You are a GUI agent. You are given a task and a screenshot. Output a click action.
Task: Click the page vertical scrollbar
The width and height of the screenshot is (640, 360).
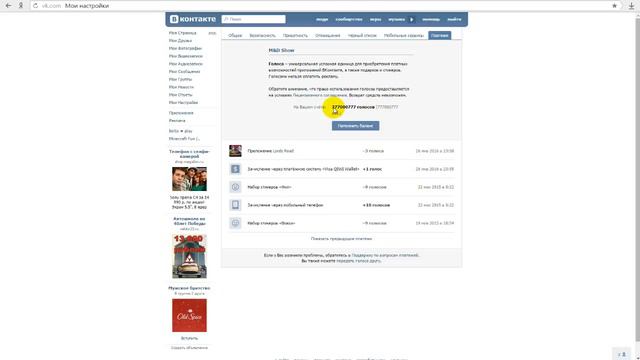pos(637,180)
